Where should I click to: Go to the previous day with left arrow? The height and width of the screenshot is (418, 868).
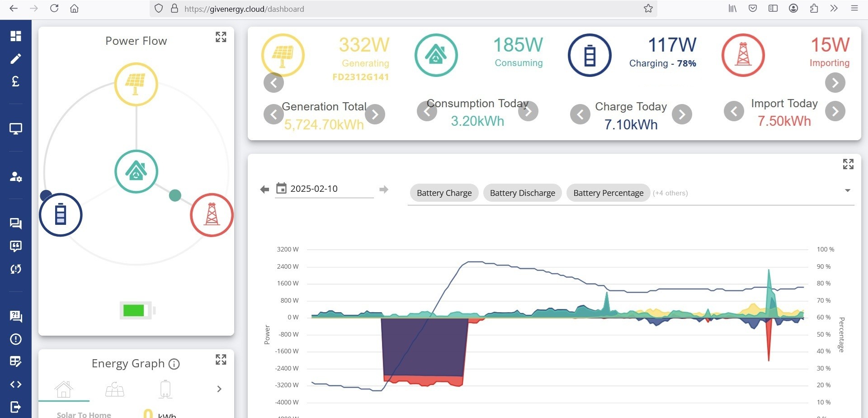[264, 190]
